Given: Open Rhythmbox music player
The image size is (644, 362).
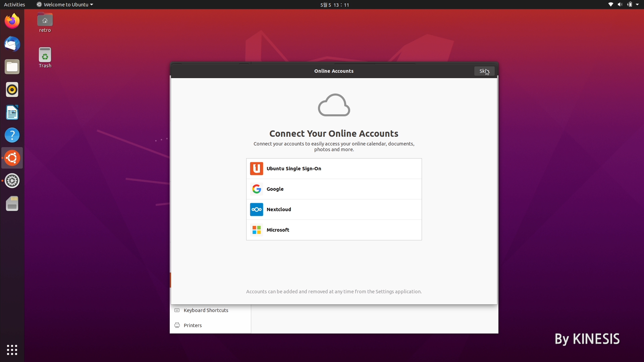Looking at the screenshot, I should pos(12,89).
